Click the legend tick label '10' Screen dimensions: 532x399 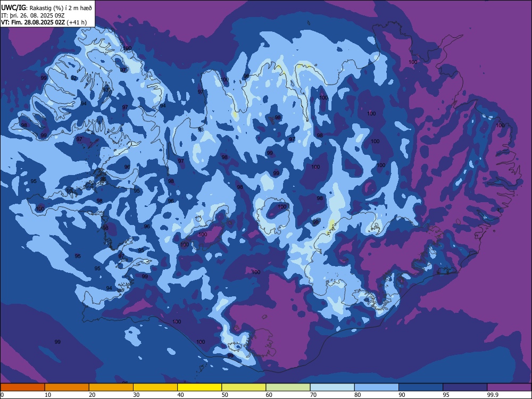[x=48, y=395]
